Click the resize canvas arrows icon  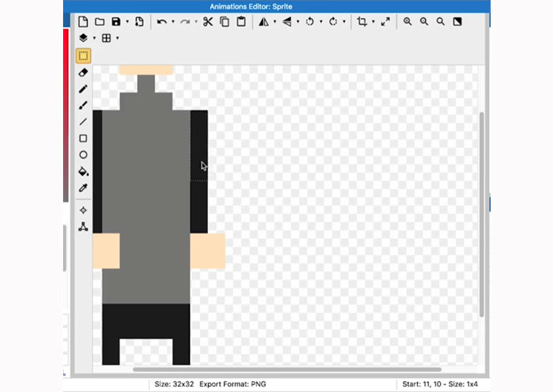[x=385, y=22]
